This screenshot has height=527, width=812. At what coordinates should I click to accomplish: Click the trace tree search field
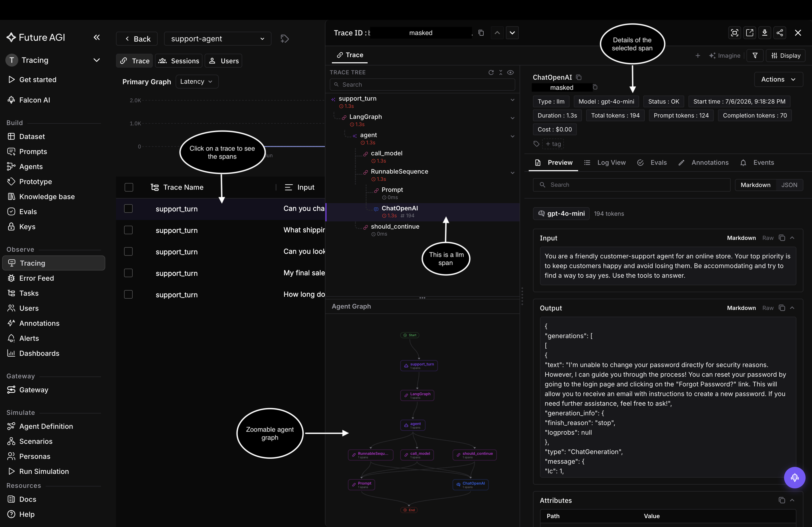(422, 85)
